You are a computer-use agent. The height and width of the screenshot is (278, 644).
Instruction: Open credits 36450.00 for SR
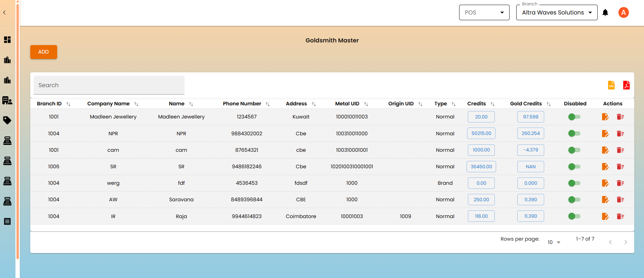point(481,167)
